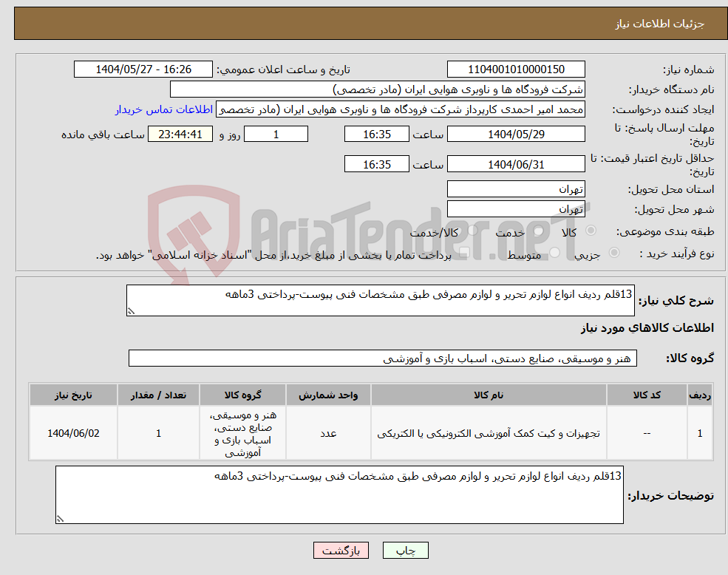Viewport: 728px width, 575px height.
Task: Select the کالا radio button
Action: point(591,231)
